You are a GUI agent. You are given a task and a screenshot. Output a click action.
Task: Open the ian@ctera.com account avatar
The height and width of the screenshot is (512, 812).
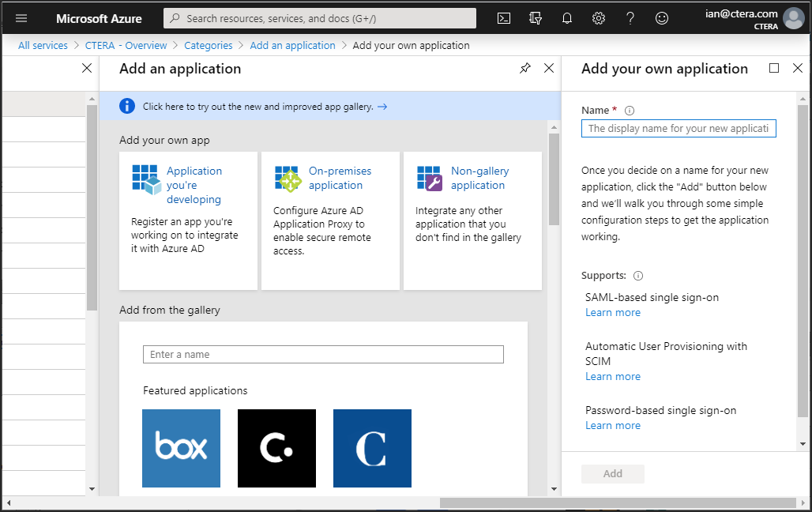793,19
